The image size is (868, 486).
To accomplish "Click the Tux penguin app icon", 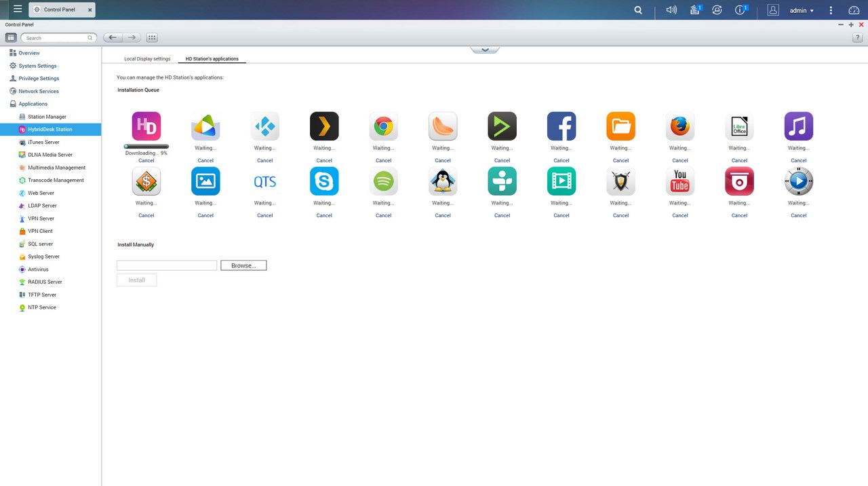I will click(x=443, y=181).
